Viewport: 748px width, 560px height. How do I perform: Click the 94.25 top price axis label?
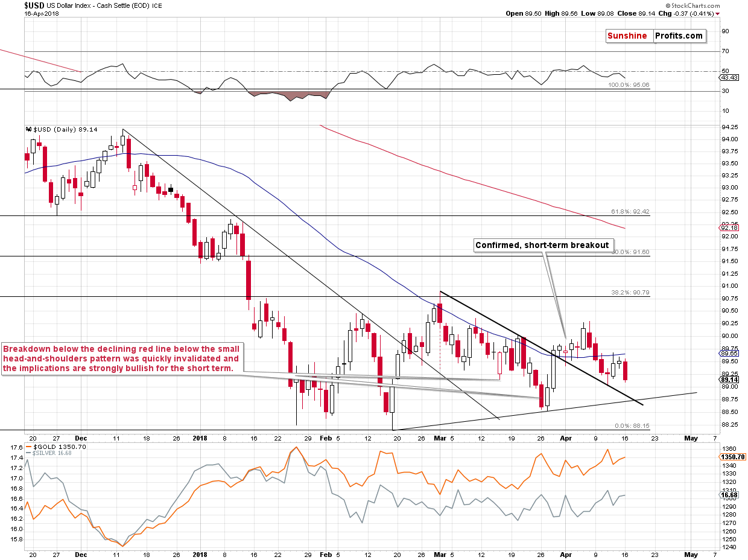click(729, 127)
